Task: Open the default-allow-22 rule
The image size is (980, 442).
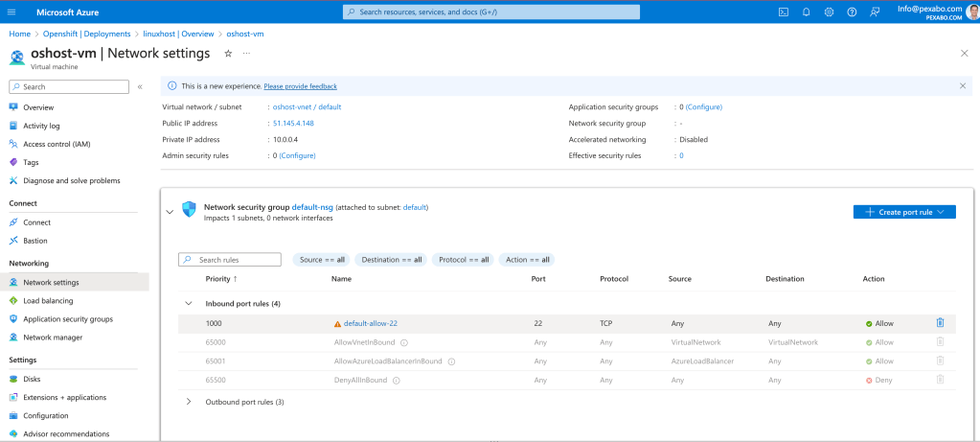Action: (371, 324)
